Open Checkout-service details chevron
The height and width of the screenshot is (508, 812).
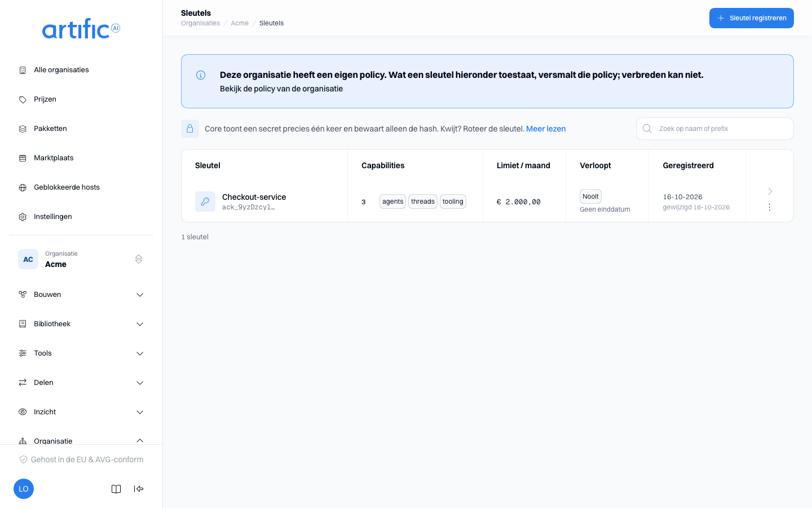click(770, 191)
